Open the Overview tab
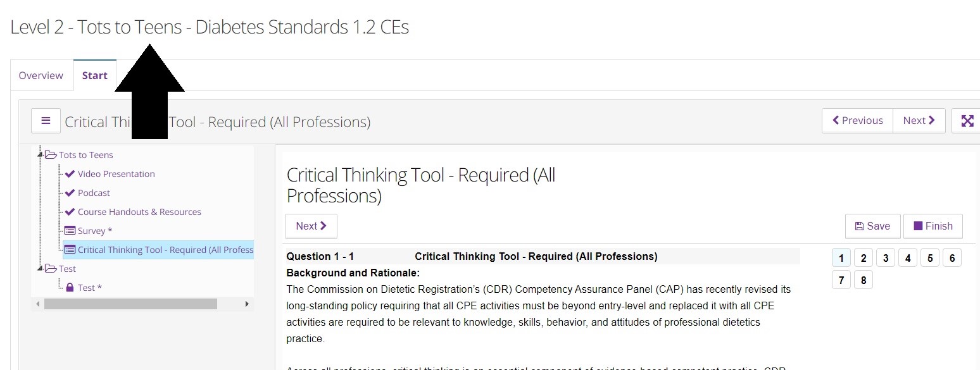This screenshot has width=980, height=370. (41, 76)
